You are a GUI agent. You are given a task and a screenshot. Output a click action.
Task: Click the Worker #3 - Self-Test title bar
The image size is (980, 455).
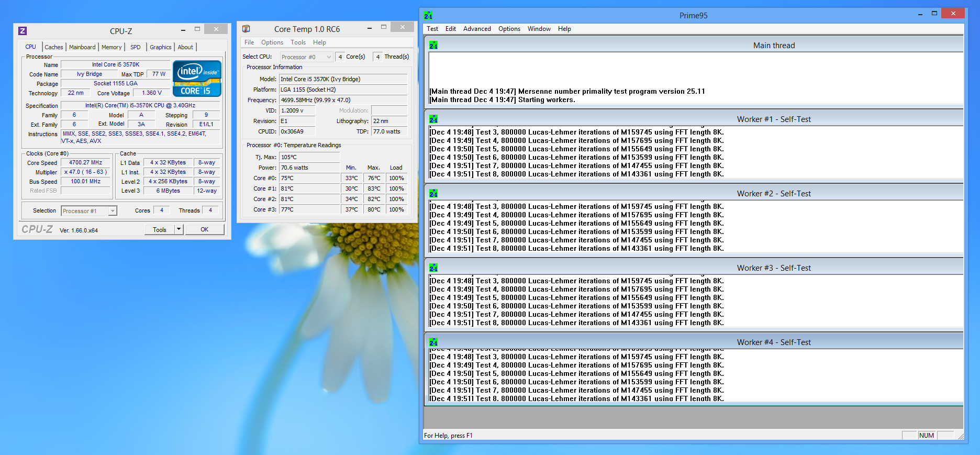pos(694,268)
